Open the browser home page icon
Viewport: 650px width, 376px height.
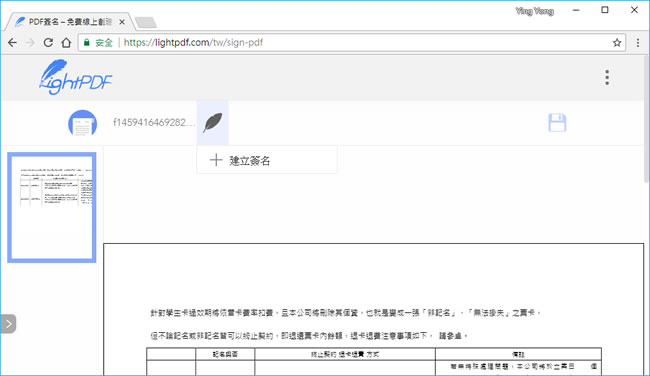point(66,43)
